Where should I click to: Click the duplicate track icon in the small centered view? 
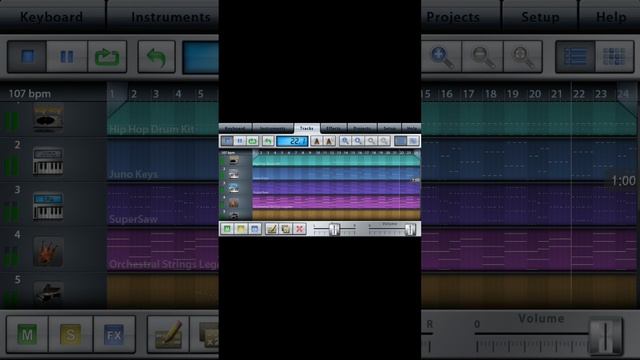coord(286,229)
